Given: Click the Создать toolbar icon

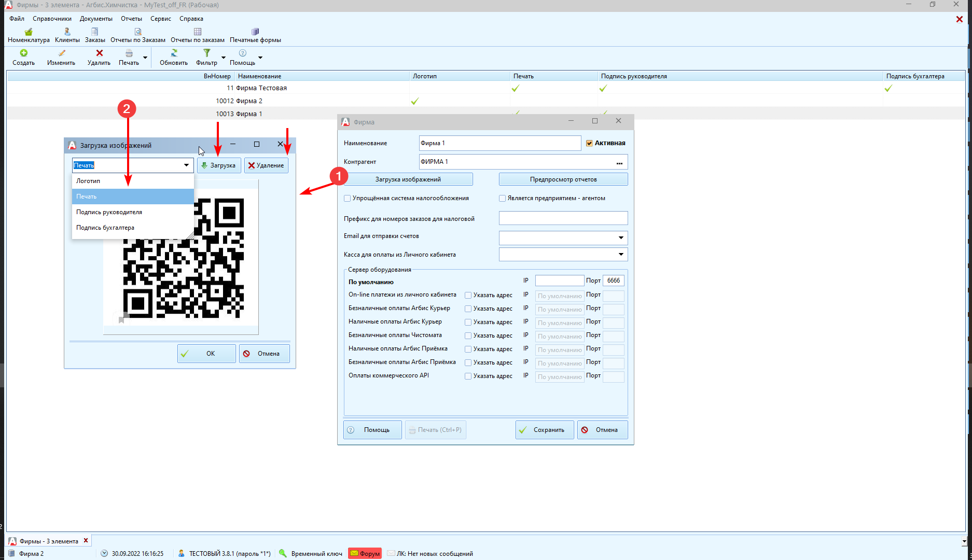Looking at the screenshot, I should pyautogui.click(x=24, y=53).
